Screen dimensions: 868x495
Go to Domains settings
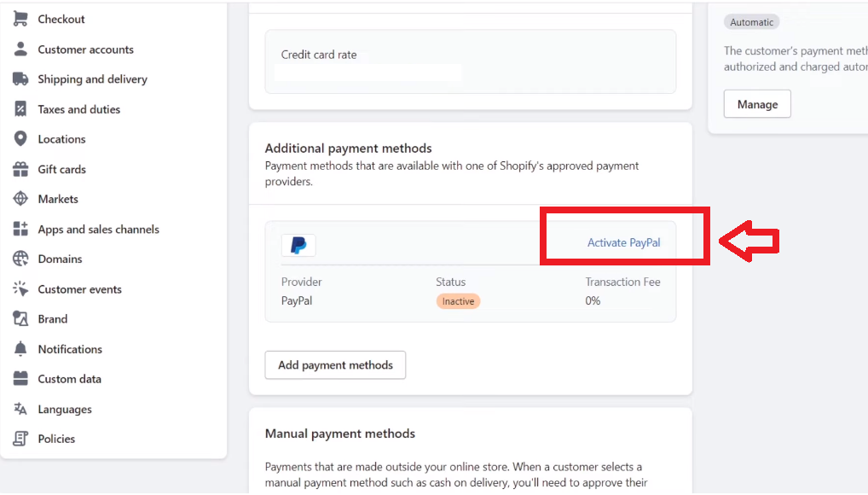coord(60,259)
